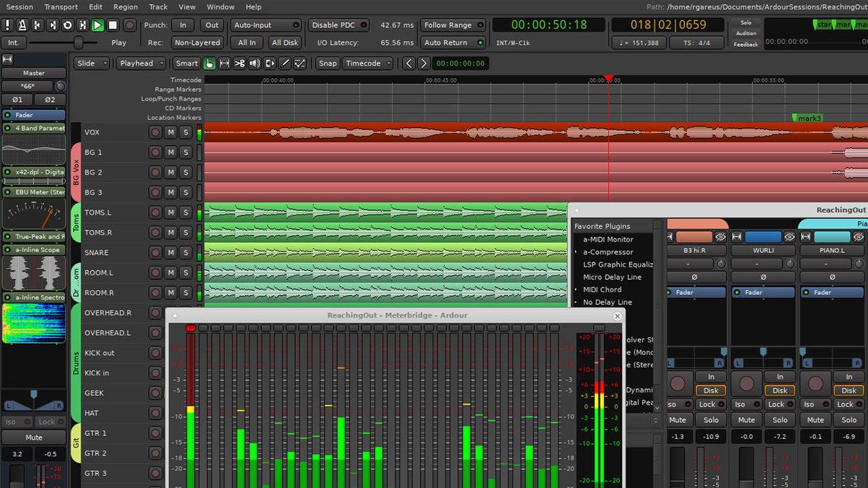Open the Transport menu
Screen dimensions: 868x488
click(61, 7)
